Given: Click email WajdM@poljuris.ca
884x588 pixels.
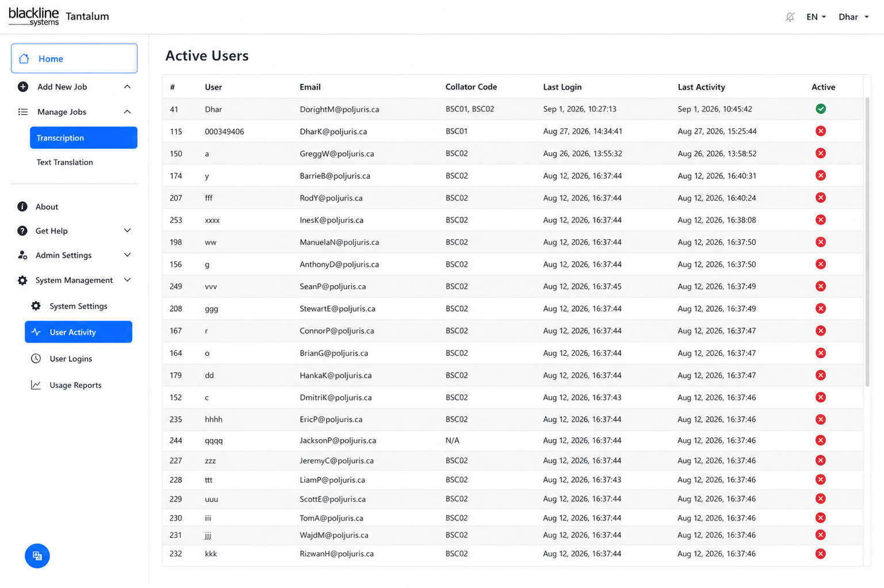Looking at the screenshot, I should coord(334,535).
